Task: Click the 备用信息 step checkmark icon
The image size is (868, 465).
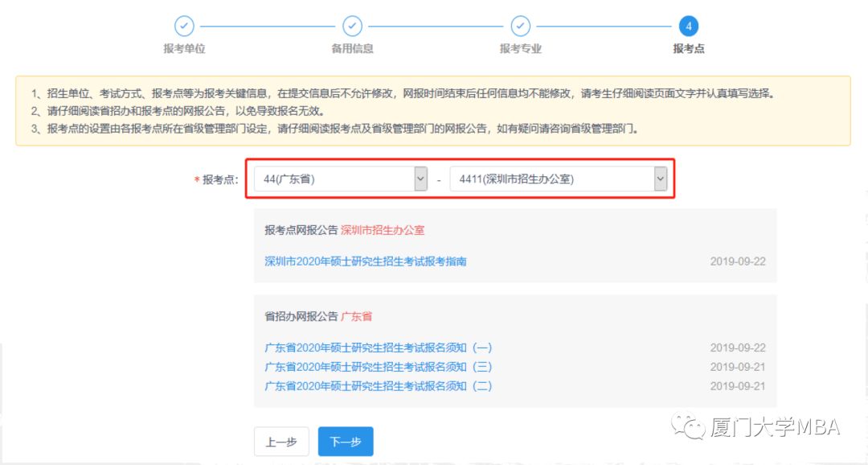Action: pos(352,27)
